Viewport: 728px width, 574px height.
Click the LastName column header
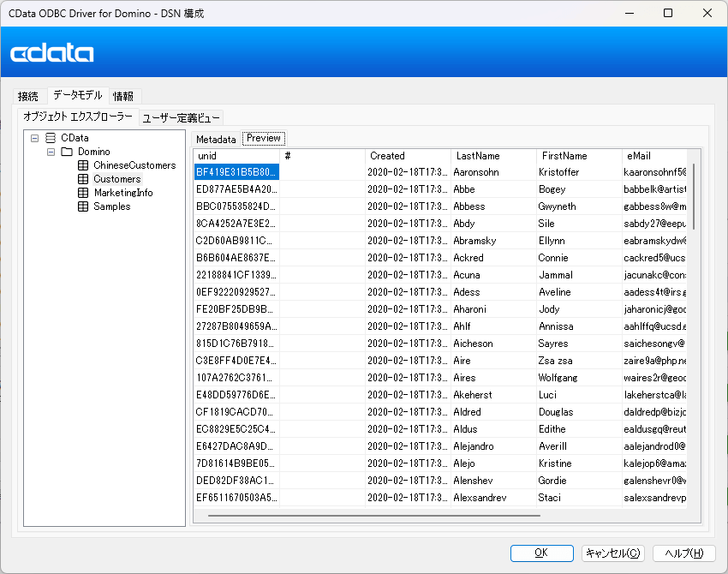pyautogui.click(x=493, y=156)
